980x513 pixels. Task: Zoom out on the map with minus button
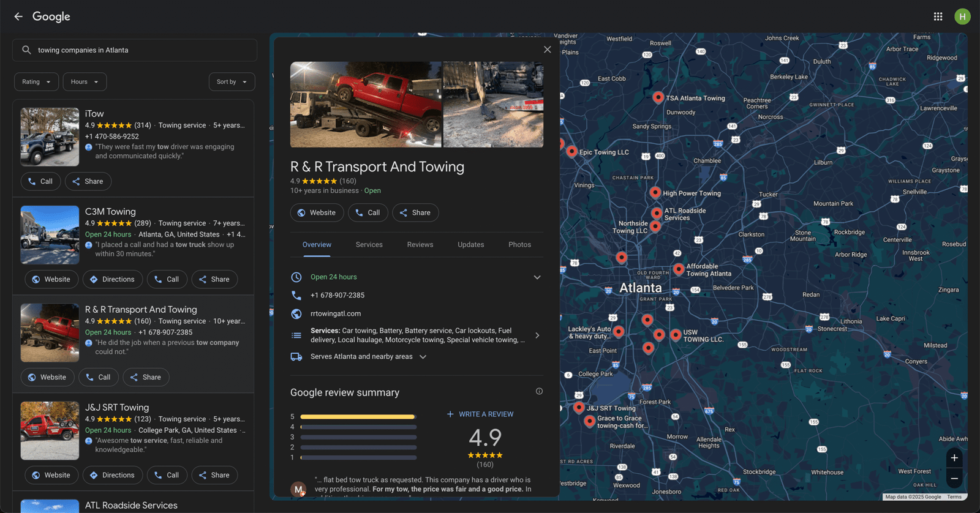pos(954,479)
